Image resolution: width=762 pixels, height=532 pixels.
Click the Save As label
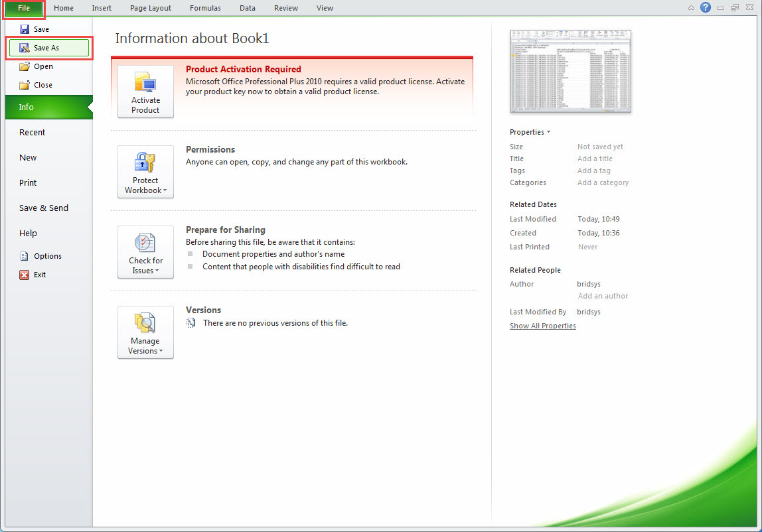[46, 48]
